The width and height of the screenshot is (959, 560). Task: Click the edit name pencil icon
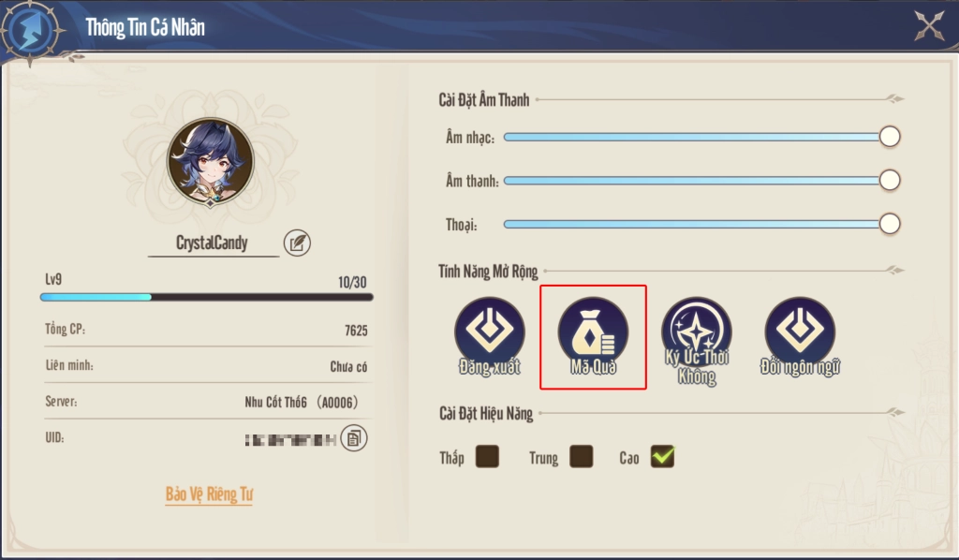point(297,243)
